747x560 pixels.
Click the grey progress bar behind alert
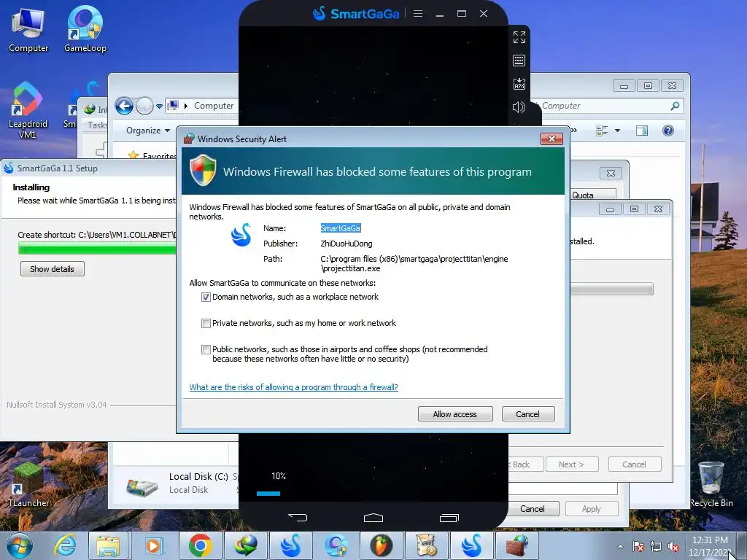click(x=612, y=289)
